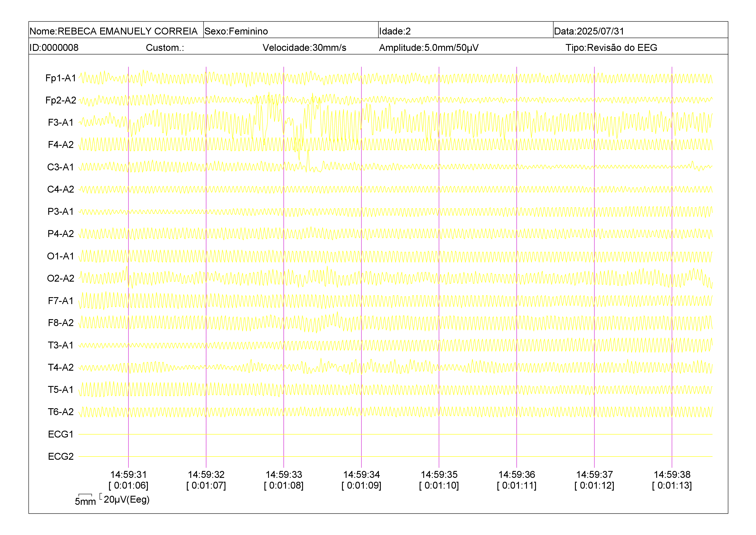This screenshot has height=535, width=756.
Task: Click the 14:59:36 time label
Action: click(517, 475)
